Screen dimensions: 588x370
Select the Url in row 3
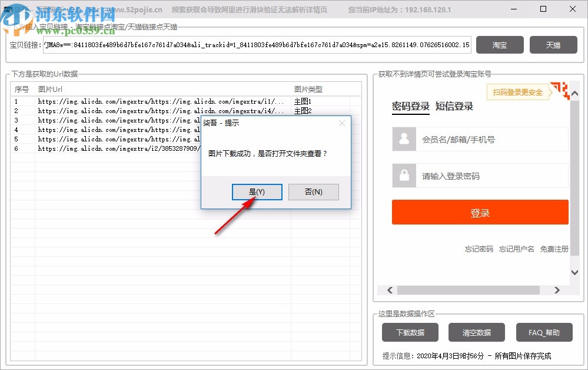pyautogui.click(x=119, y=120)
